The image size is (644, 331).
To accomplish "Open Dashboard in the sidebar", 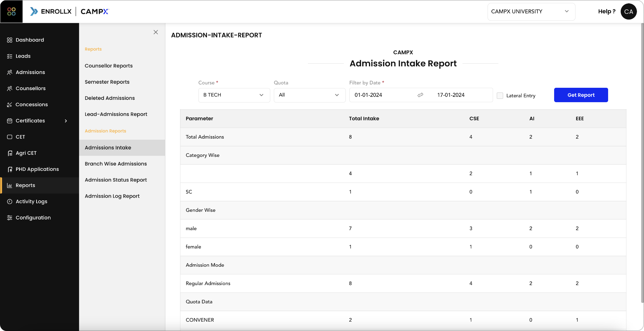I will [x=40, y=40].
